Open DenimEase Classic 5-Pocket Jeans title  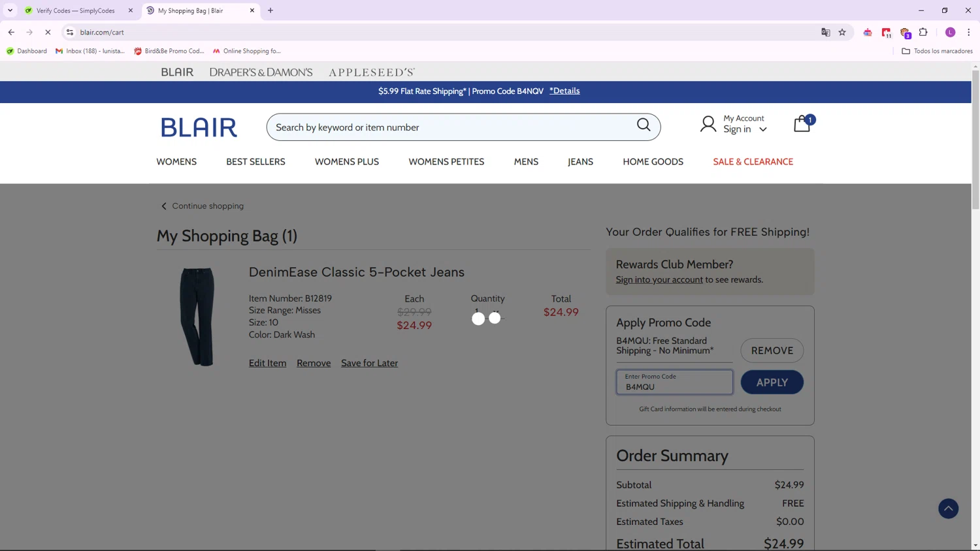click(x=356, y=272)
